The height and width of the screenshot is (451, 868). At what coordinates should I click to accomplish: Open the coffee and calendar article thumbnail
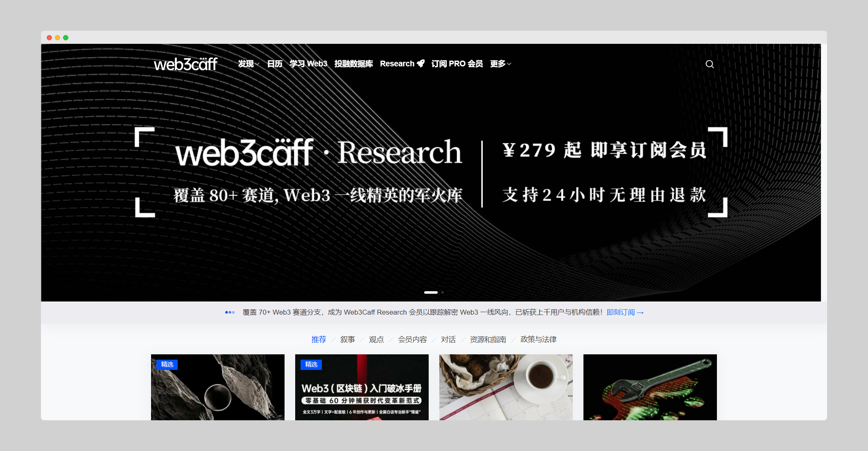point(506,387)
